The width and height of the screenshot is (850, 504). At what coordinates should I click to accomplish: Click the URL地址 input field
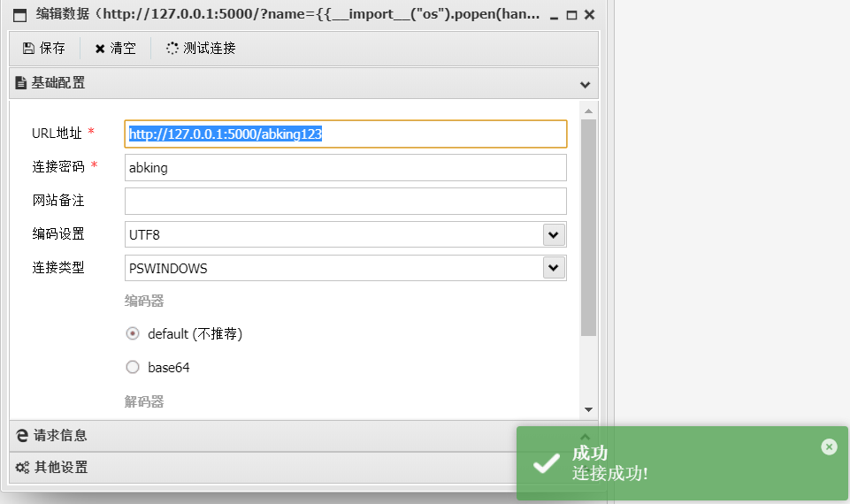click(346, 134)
